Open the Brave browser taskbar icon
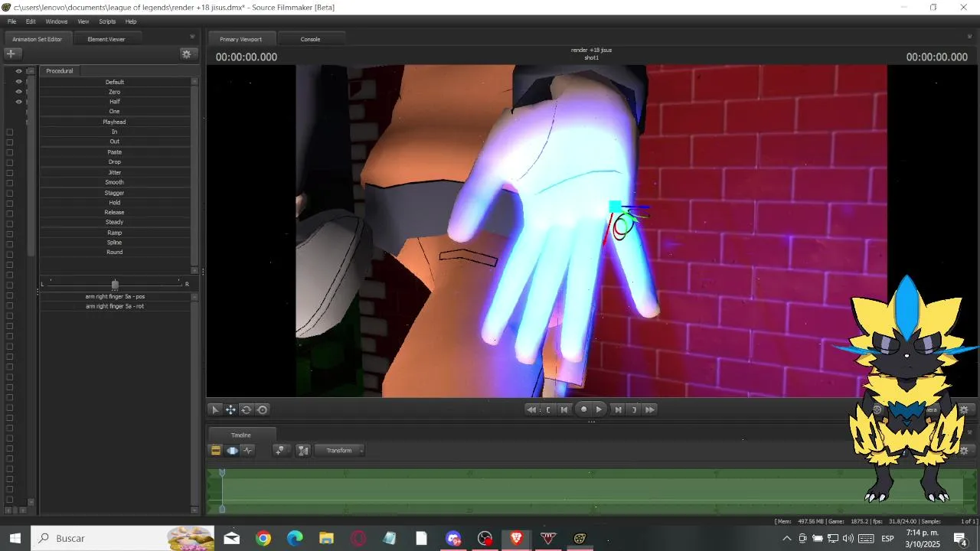The height and width of the screenshot is (551, 980). [x=516, y=539]
